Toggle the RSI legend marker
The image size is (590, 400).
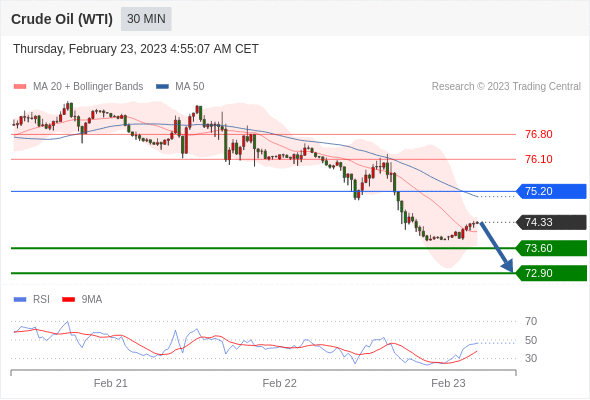(x=20, y=300)
